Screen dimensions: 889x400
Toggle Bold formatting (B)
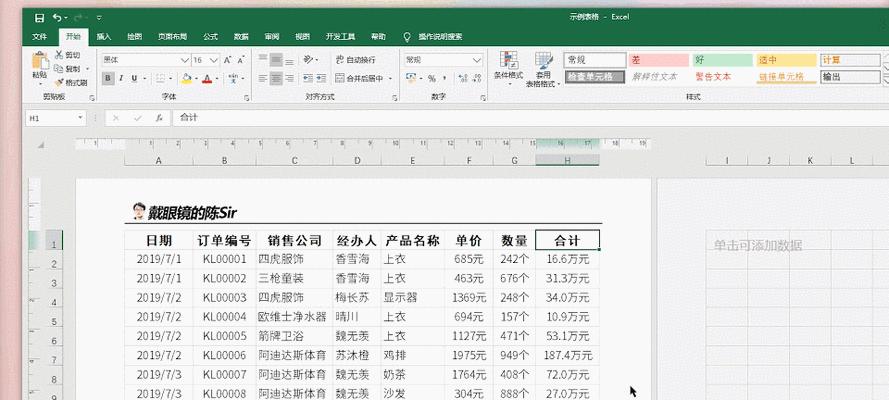click(x=108, y=78)
